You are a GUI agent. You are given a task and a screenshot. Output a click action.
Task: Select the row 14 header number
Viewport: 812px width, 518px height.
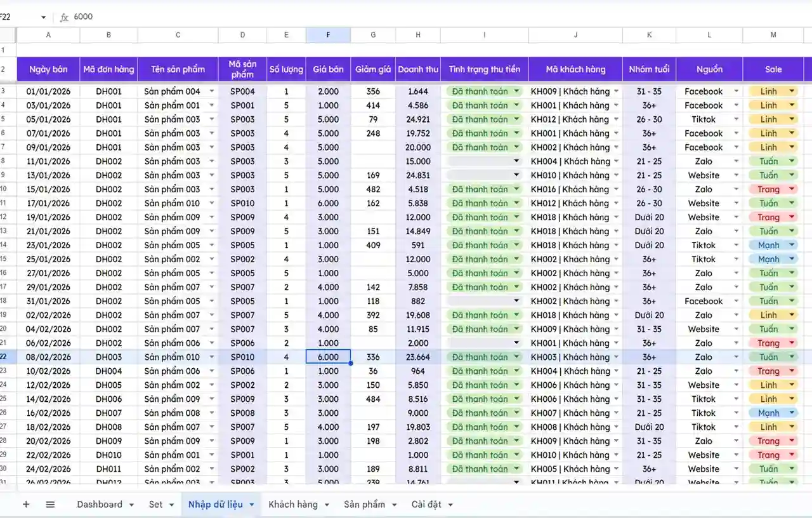point(4,245)
